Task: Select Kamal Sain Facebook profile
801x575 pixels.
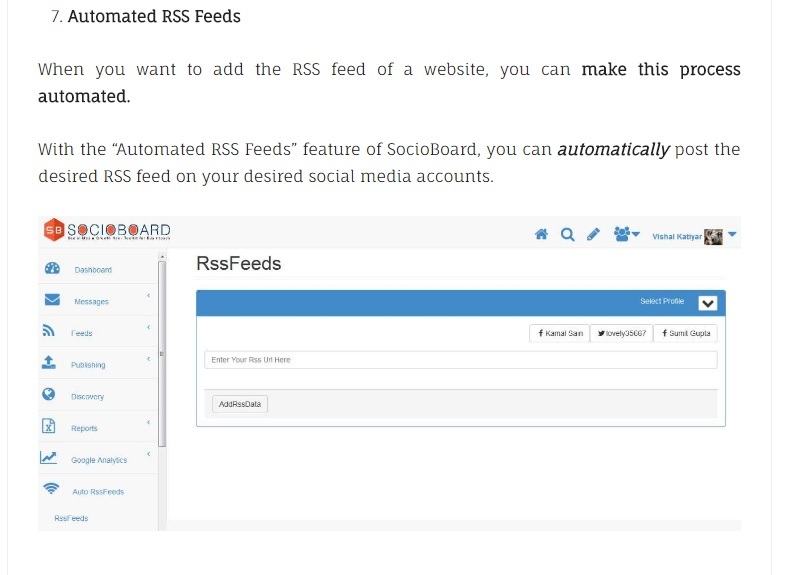Action: tap(560, 333)
